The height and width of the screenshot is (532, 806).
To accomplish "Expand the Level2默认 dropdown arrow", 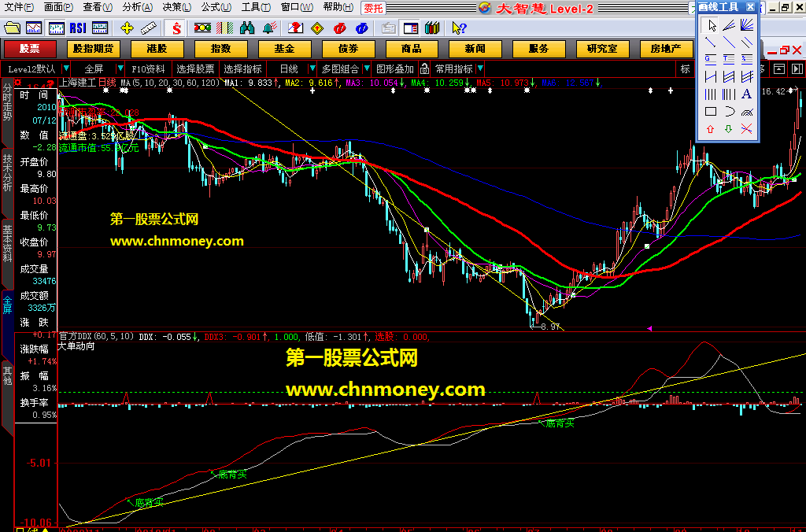I will point(66,68).
